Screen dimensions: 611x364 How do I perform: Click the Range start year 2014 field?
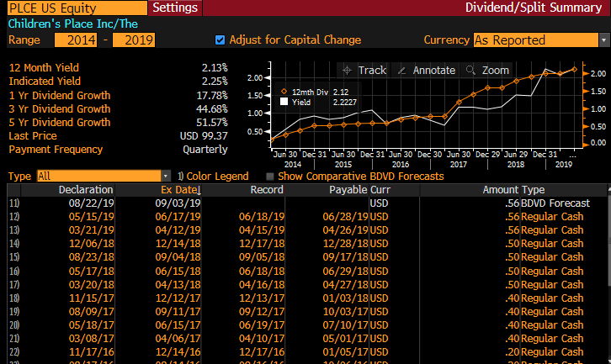click(76, 40)
